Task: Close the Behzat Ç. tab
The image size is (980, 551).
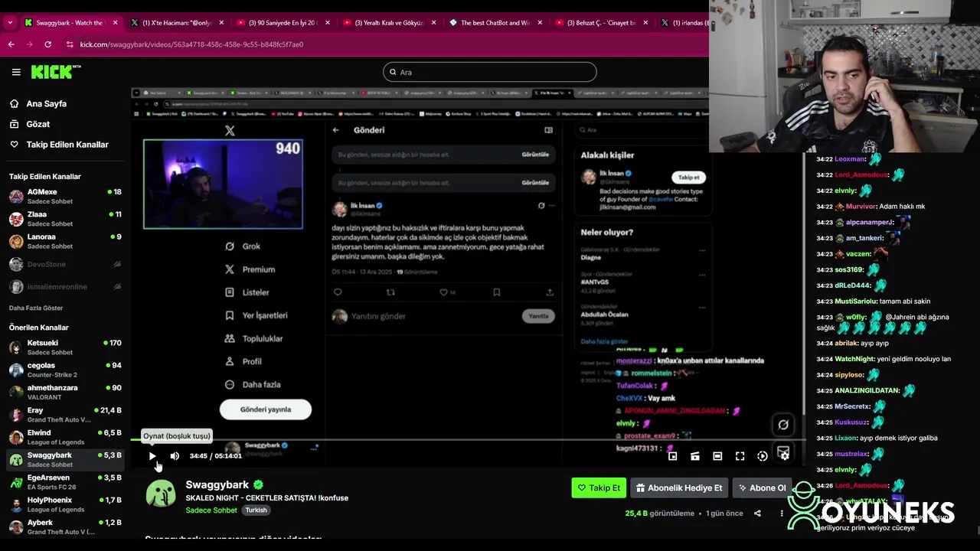Action: pyautogui.click(x=647, y=23)
